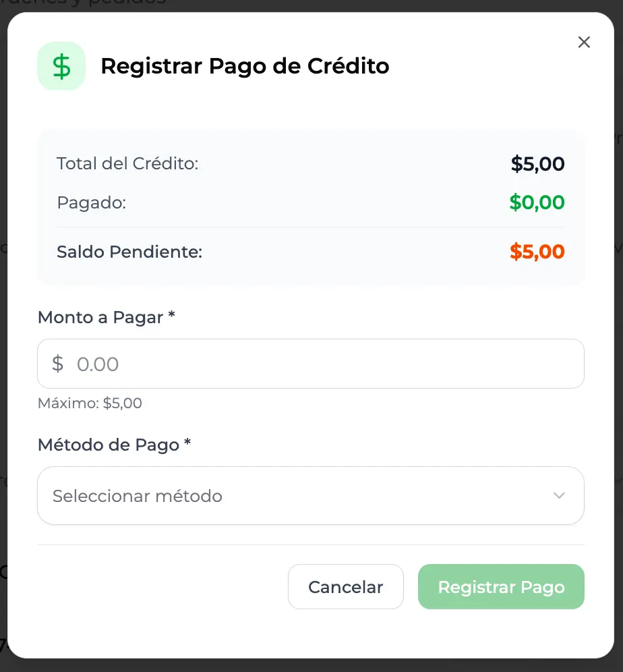Select the black $5,00 total credit value
Viewport: 623px width, 672px height.
pyautogui.click(x=537, y=164)
